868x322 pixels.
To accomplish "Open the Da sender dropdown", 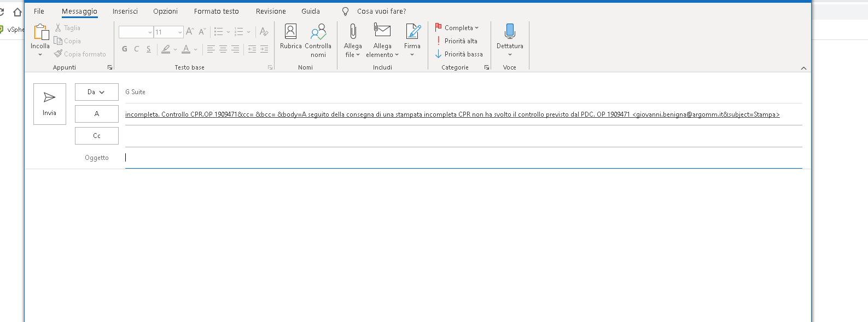I will click(x=97, y=92).
